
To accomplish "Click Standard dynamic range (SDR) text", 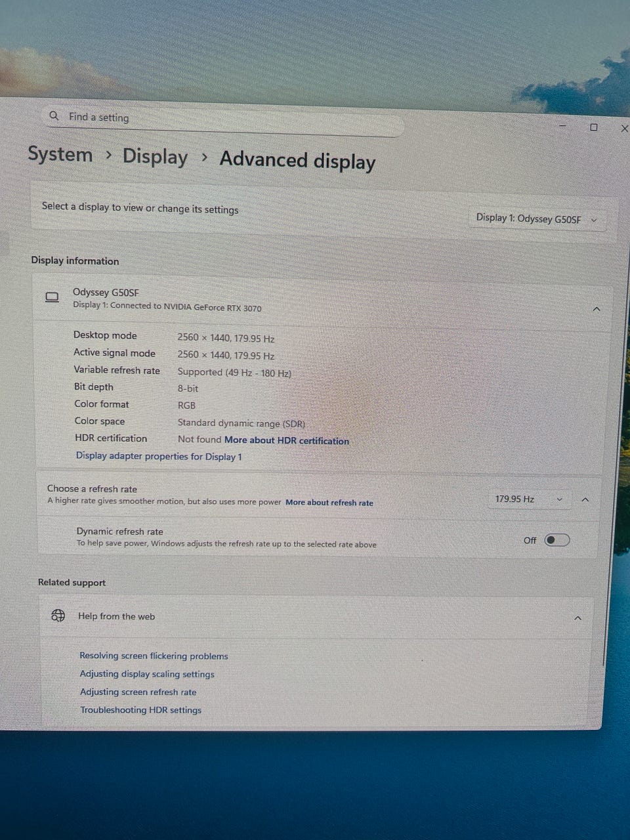I will pos(241,423).
